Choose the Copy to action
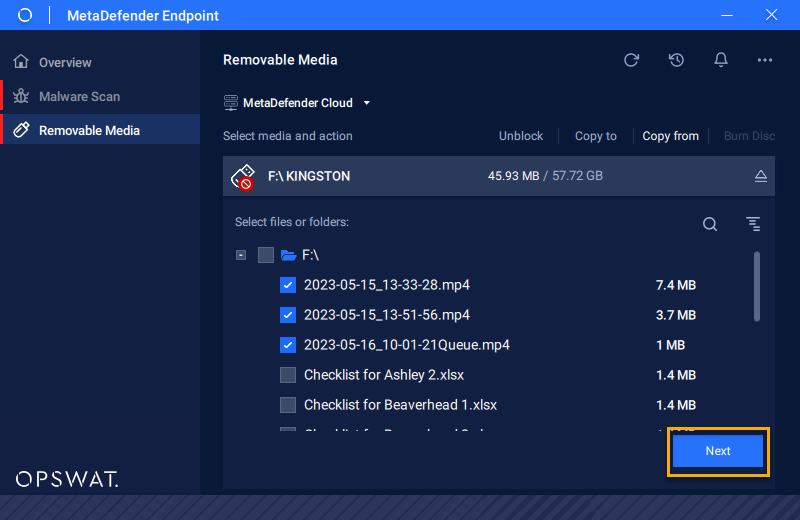The width and height of the screenshot is (800, 520). pyautogui.click(x=595, y=136)
